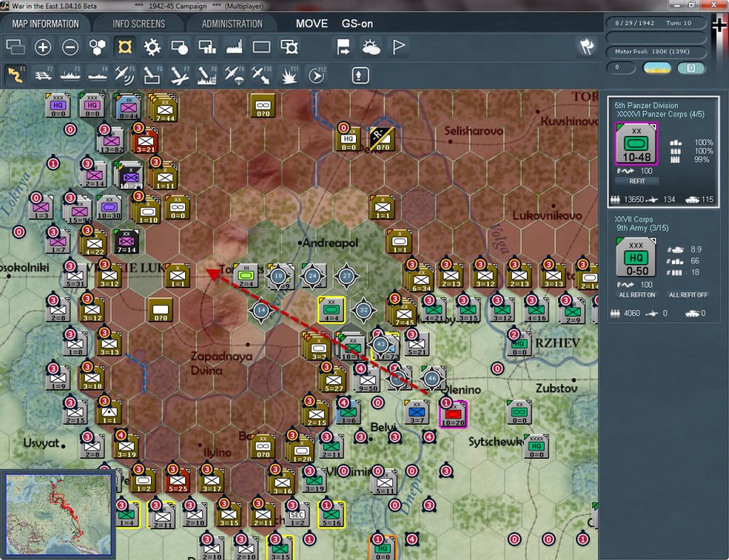
Task: Click ALL REFIT OFF for XXVII Corps
Action: pyautogui.click(x=688, y=295)
